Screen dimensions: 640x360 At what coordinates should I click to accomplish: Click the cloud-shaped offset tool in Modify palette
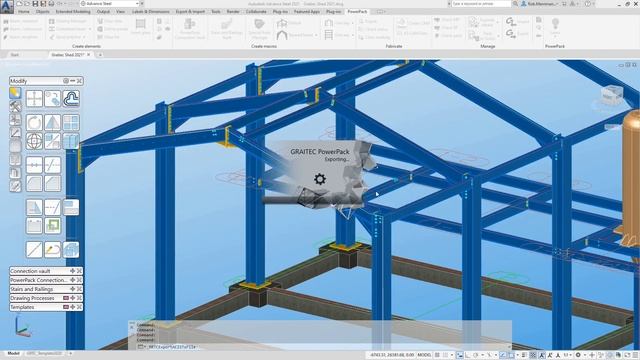[71, 99]
